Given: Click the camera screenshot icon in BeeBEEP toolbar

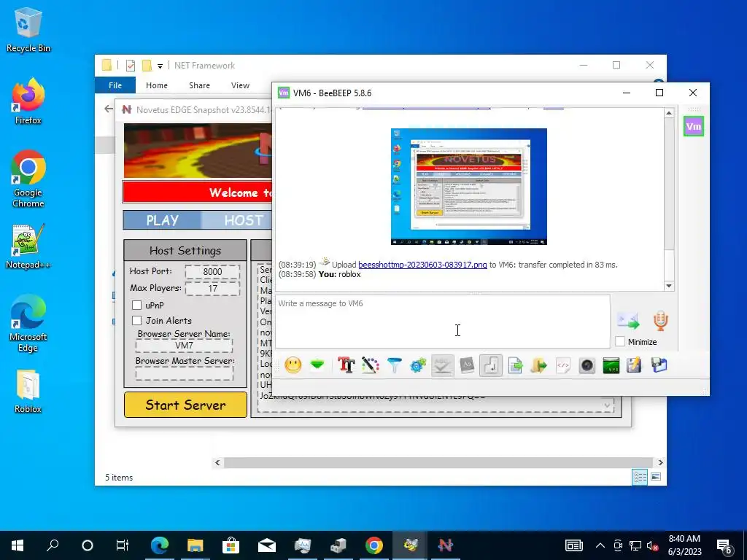Looking at the screenshot, I should (587, 365).
